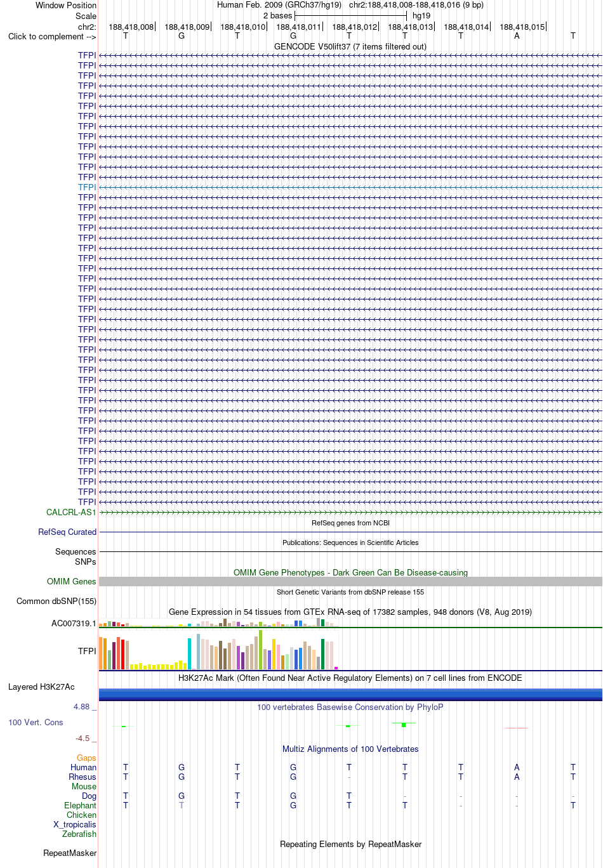The image size is (603, 868).
Task: Click the Chicken alignment row label
Action: pyautogui.click(x=81, y=815)
